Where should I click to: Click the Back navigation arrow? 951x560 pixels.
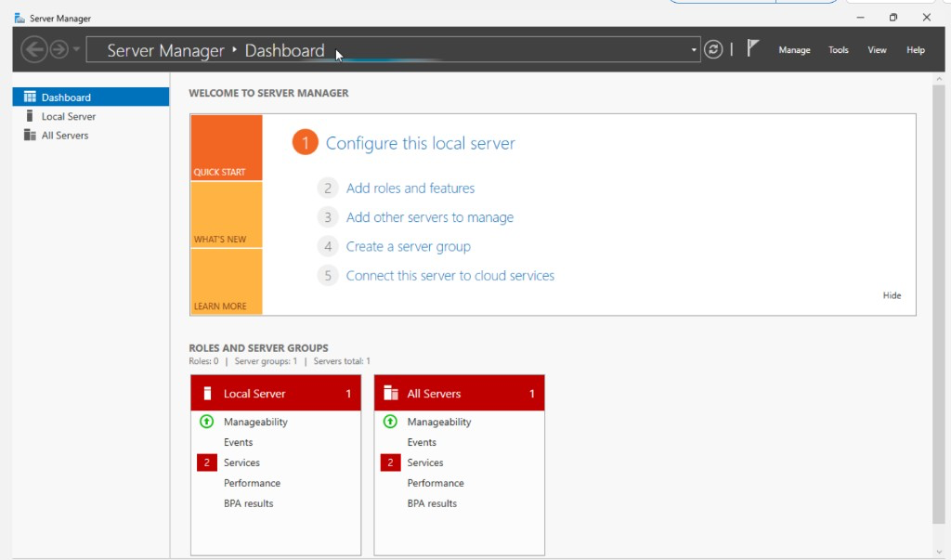tap(34, 49)
